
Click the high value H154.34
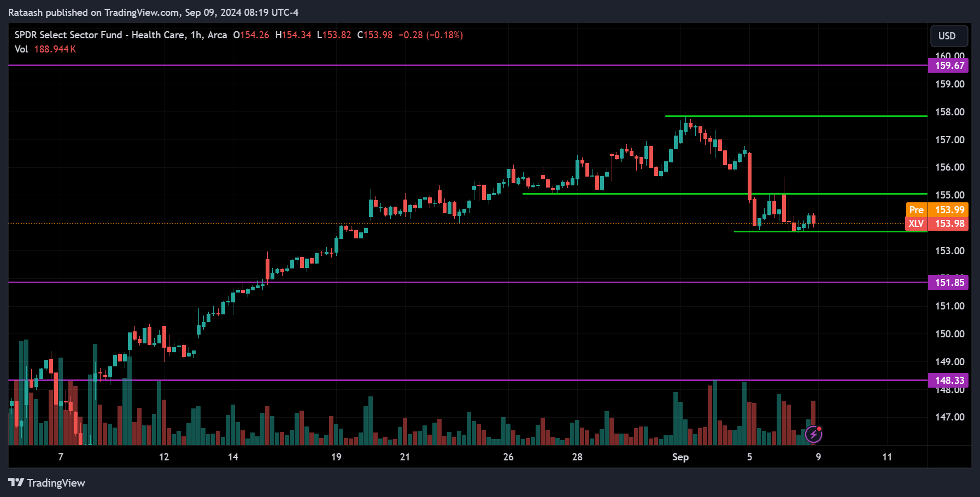tap(294, 35)
